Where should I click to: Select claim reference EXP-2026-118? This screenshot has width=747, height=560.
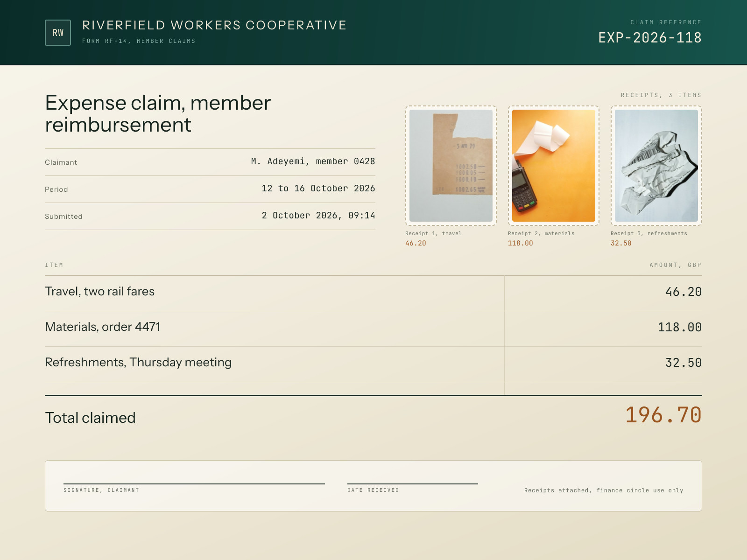point(650,38)
